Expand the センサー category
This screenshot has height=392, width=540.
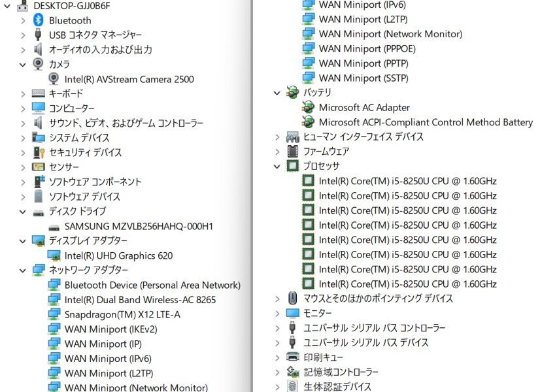[22, 167]
